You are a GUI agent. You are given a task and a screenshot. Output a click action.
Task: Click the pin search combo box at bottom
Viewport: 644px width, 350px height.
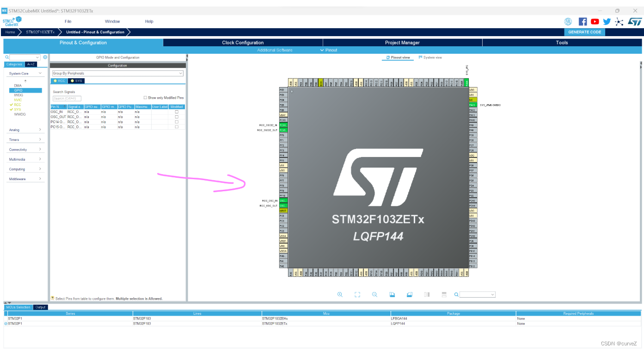(x=478, y=294)
